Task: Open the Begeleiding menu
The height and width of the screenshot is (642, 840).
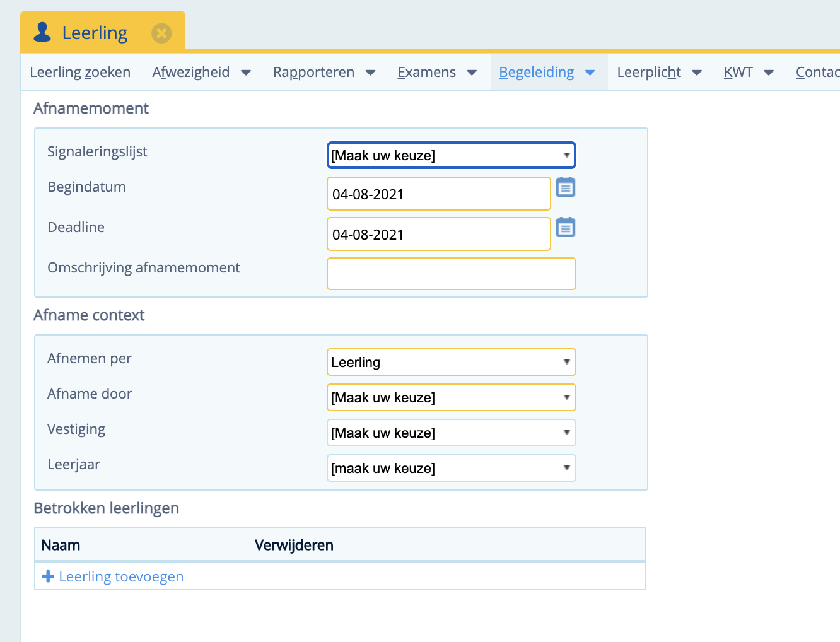Action: [537, 73]
